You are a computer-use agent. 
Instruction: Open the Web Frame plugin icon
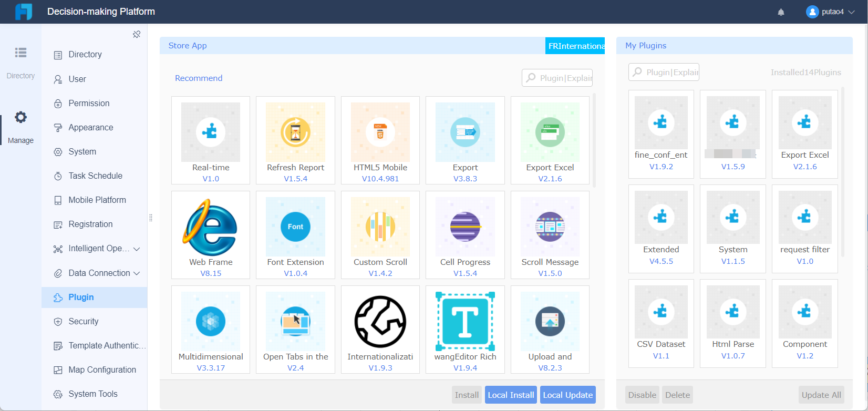click(211, 227)
